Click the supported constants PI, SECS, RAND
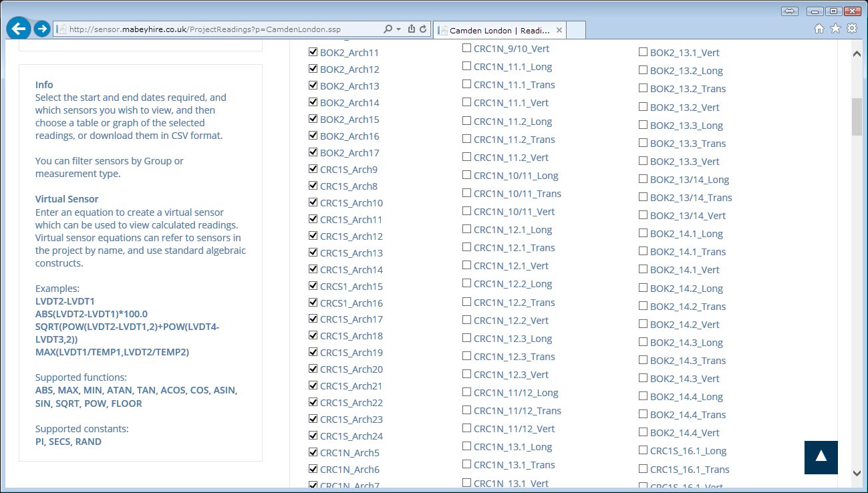868x493 pixels. 68,442
